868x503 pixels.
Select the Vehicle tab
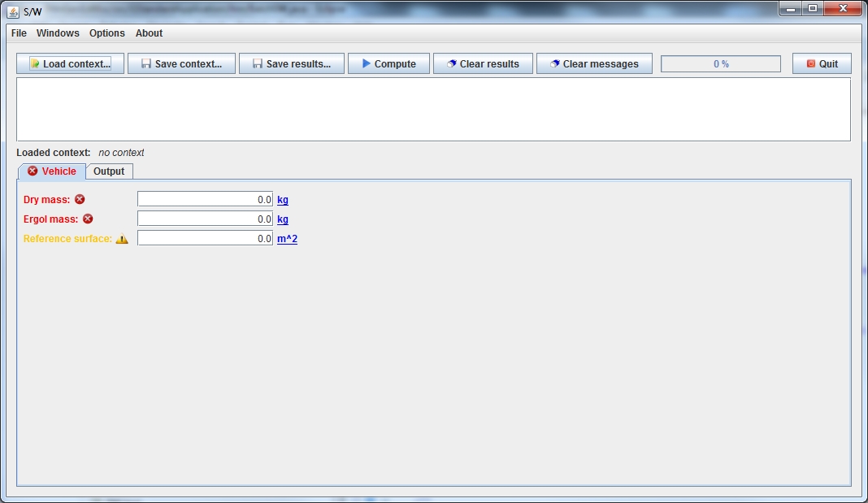click(52, 171)
